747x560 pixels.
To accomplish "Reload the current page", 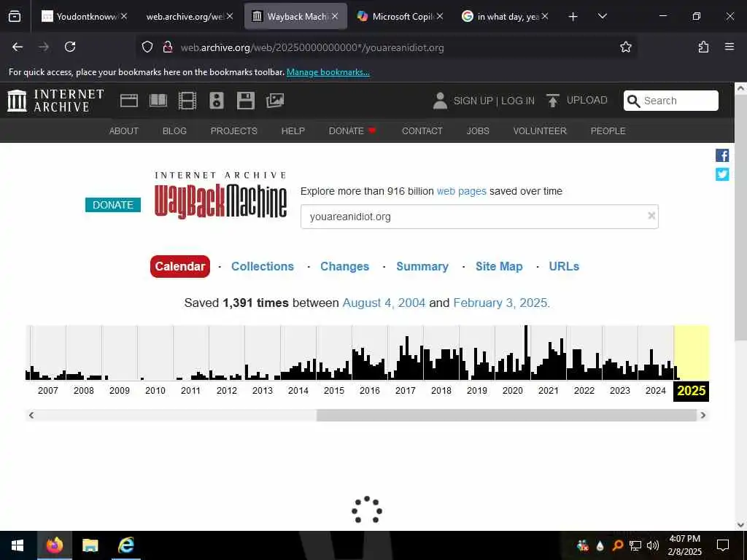I will [70, 47].
